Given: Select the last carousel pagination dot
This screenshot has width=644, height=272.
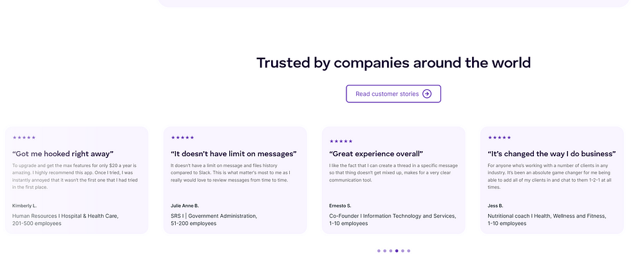Looking at the screenshot, I should 409,251.
